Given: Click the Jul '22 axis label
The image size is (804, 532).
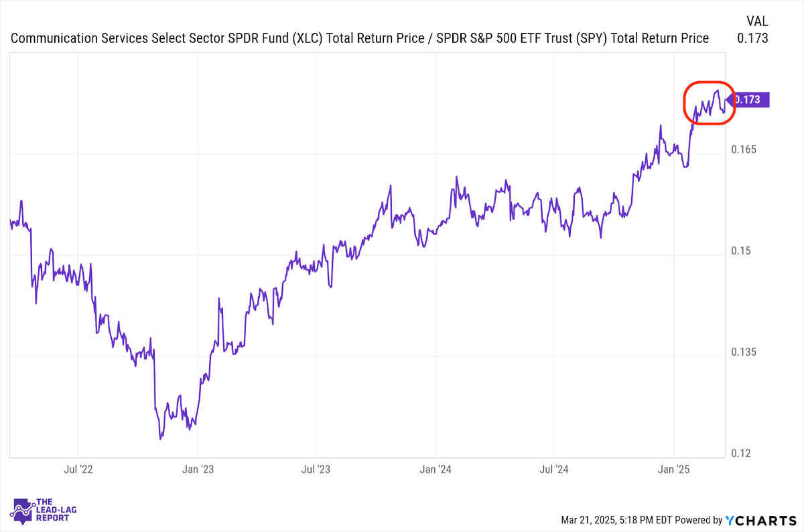Looking at the screenshot, I should pos(78,470).
